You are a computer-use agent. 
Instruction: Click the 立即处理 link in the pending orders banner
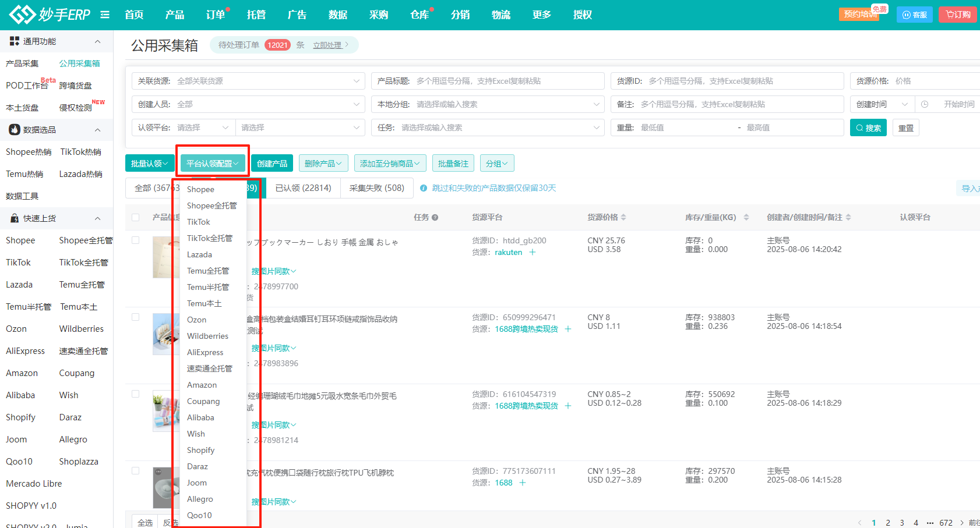click(330, 45)
